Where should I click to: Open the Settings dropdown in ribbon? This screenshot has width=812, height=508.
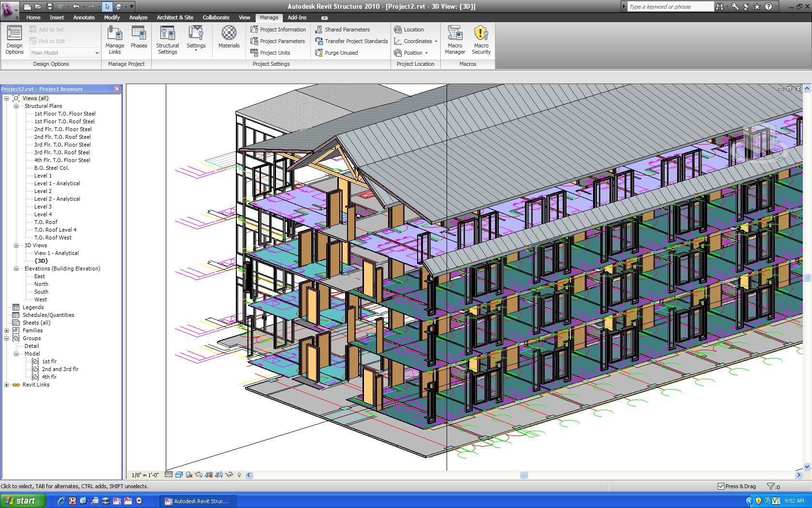point(196,40)
